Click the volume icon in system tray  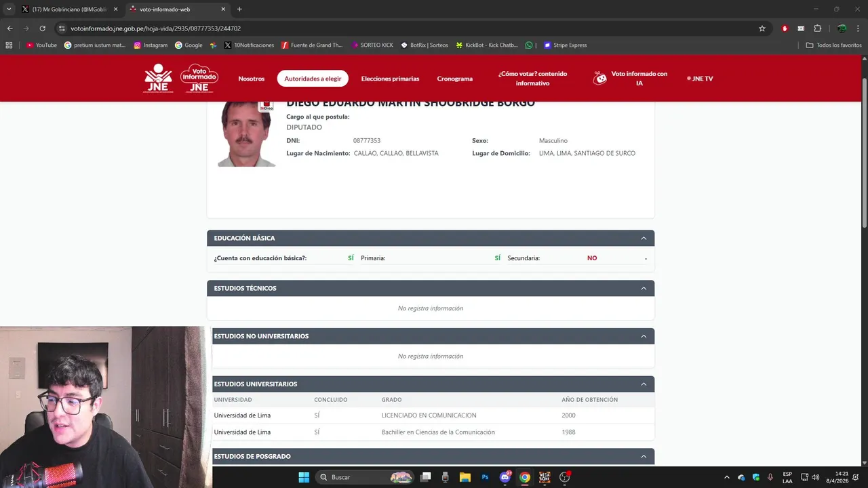(x=815, y=477)
